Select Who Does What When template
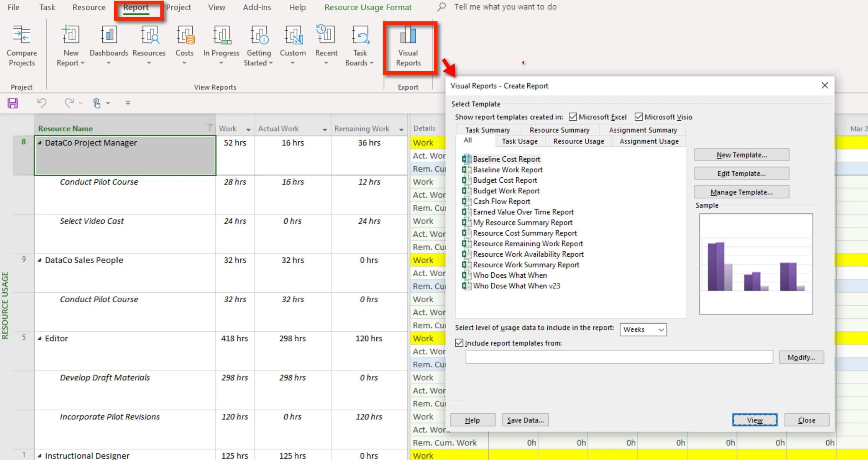This screenshot has width=868, height=460. [x=504, y=275]
